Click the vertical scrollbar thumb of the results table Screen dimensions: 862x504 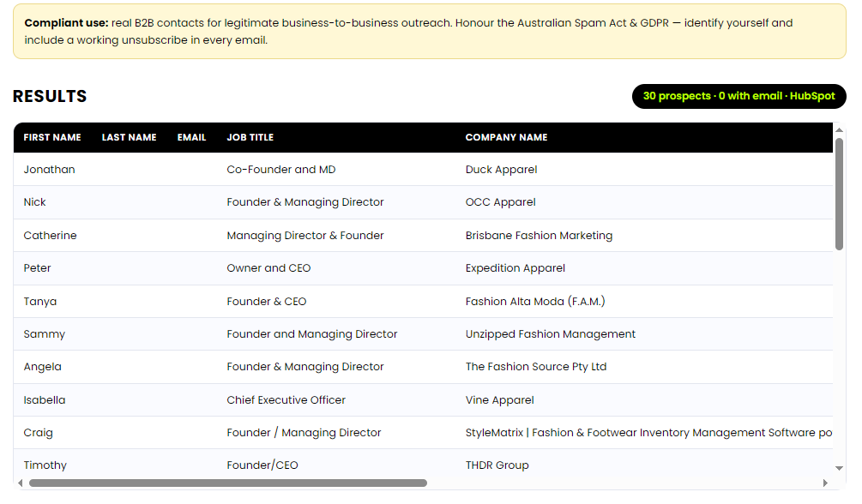click(839, 194)
